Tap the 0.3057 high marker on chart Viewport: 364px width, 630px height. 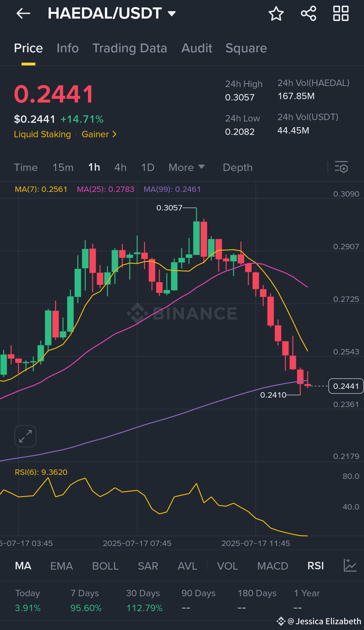click(169, 208)
